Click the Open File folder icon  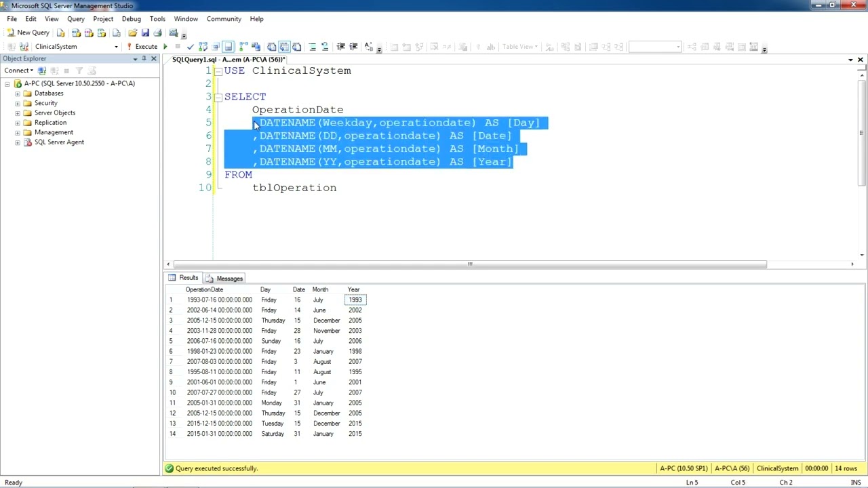[132, 33]
